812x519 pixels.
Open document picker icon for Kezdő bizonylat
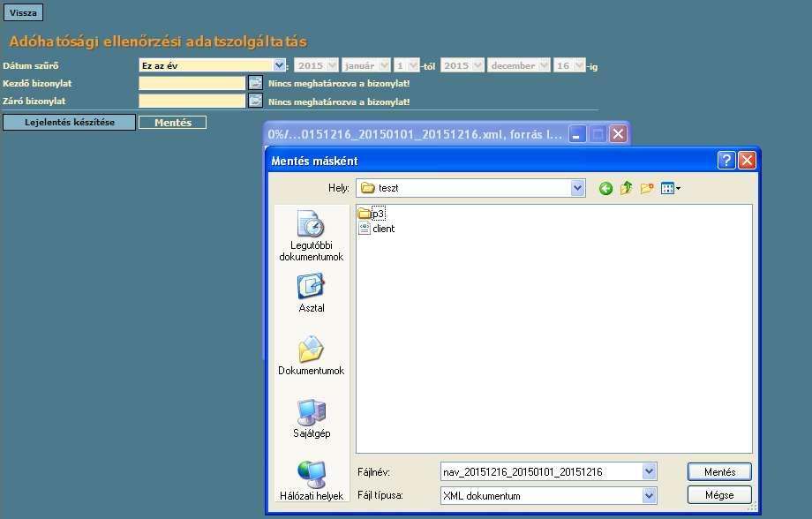click(x=255, y=83)
